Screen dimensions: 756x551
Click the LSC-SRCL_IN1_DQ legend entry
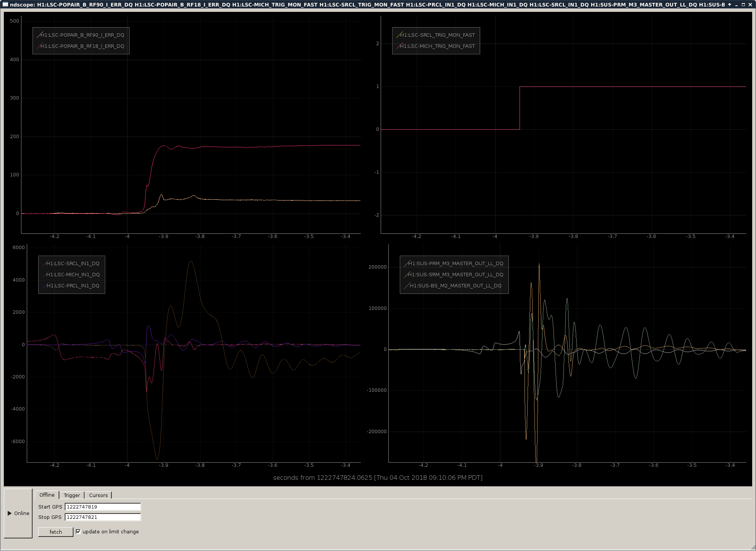tap(73, 264)
